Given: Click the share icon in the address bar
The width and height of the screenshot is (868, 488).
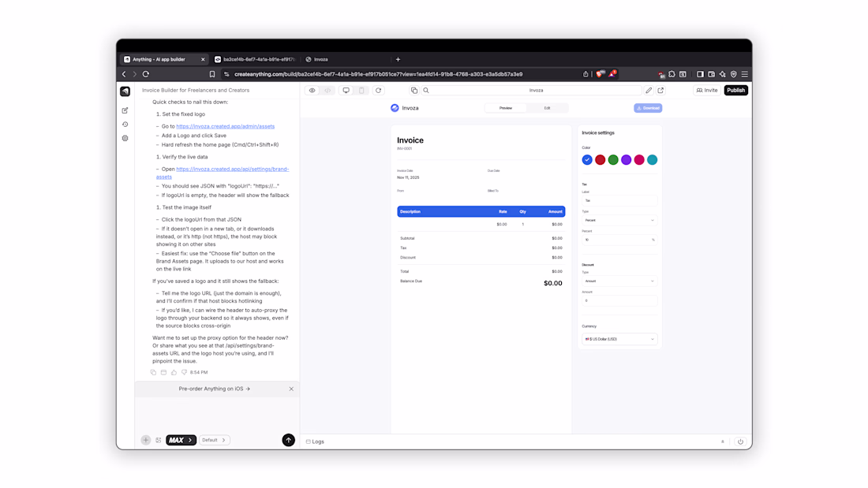Looking at the screenshot, I should pos(586,74).
